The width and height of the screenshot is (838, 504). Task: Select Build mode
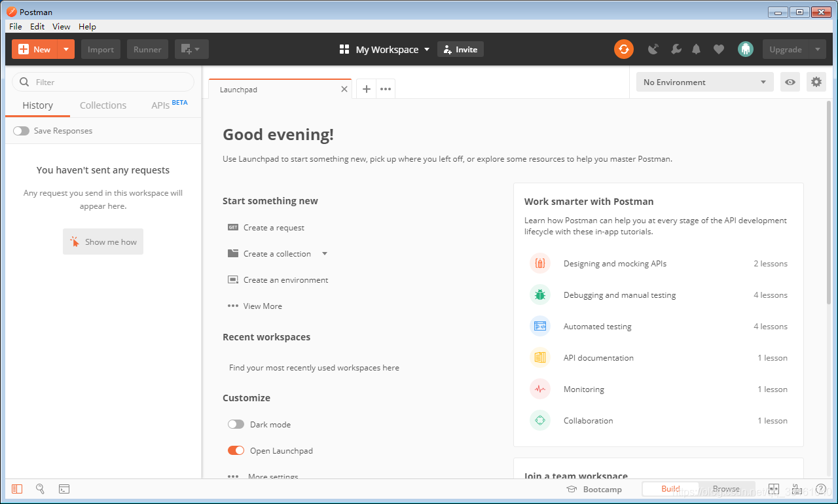(x=670, y=489)
